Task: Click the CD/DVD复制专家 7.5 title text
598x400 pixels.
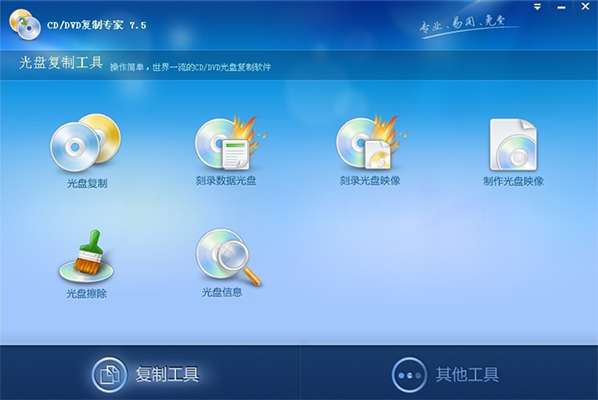Action: click(x=97, y=25)
